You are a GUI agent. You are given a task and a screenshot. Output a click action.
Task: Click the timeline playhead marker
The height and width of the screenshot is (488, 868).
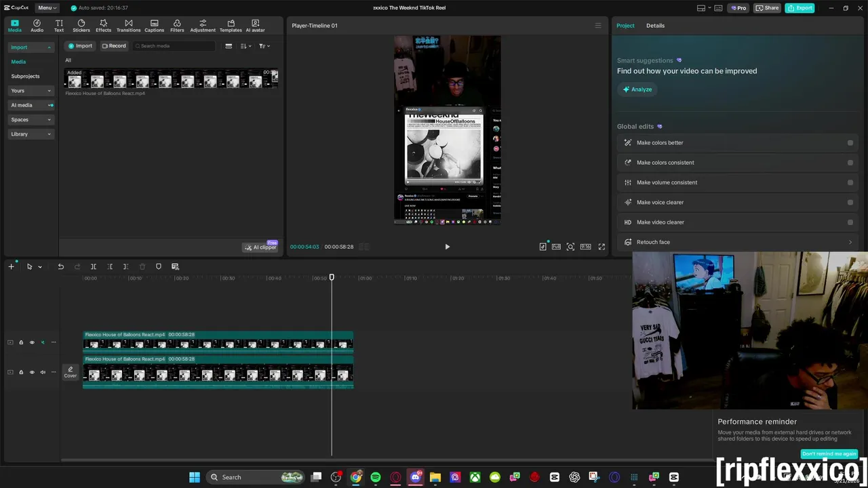pyautogui.click(x=332, y=277)
